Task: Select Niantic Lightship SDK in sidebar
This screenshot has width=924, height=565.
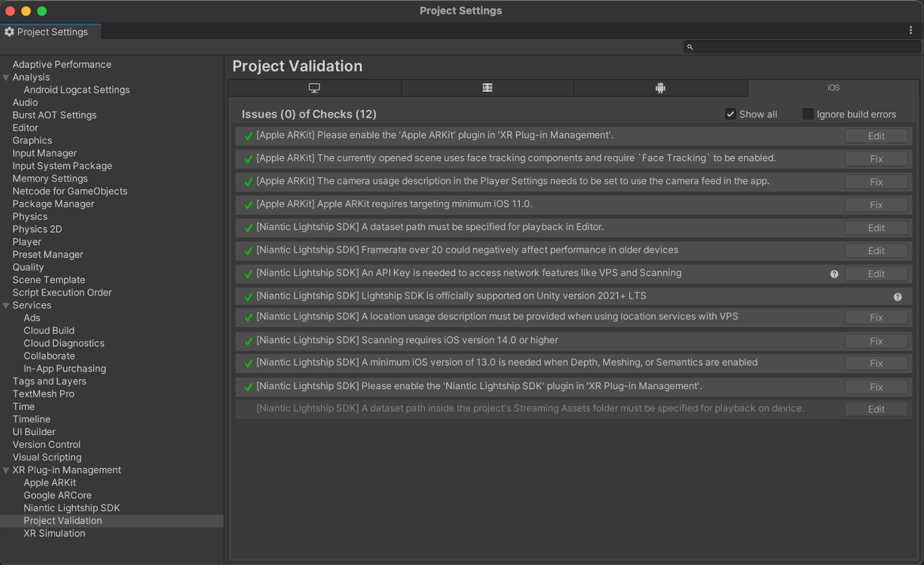Action: coord(72,508)
